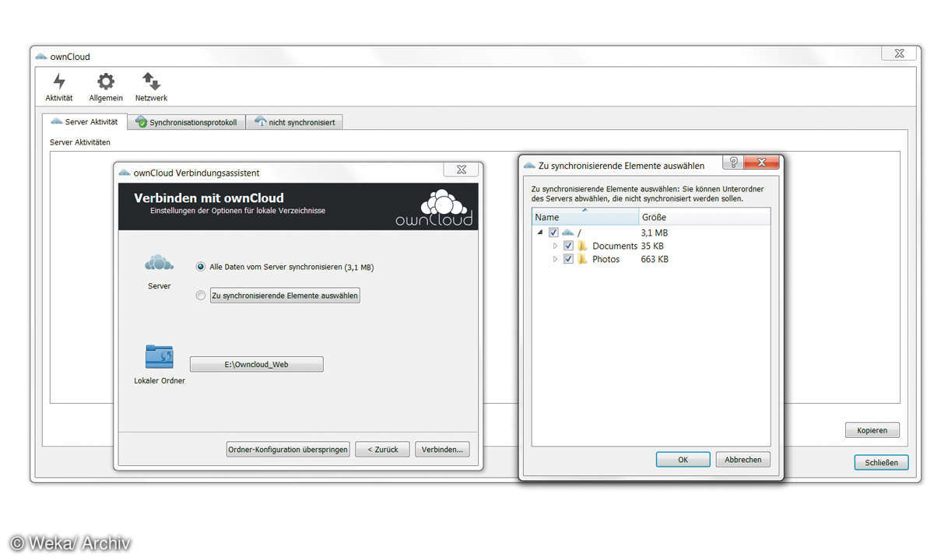Switch to the Server Aktivität tab
Screen dimensions: 934x560
84,122
